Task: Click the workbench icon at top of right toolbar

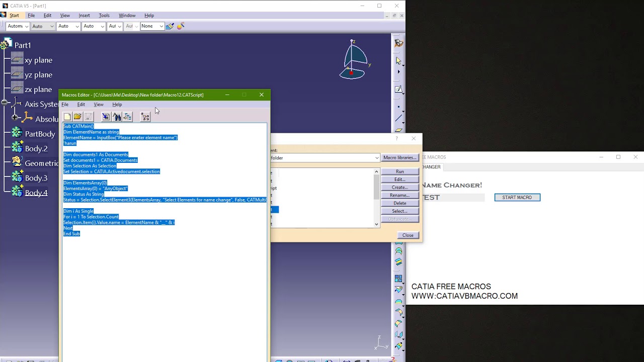Action: tap(398, 43)
